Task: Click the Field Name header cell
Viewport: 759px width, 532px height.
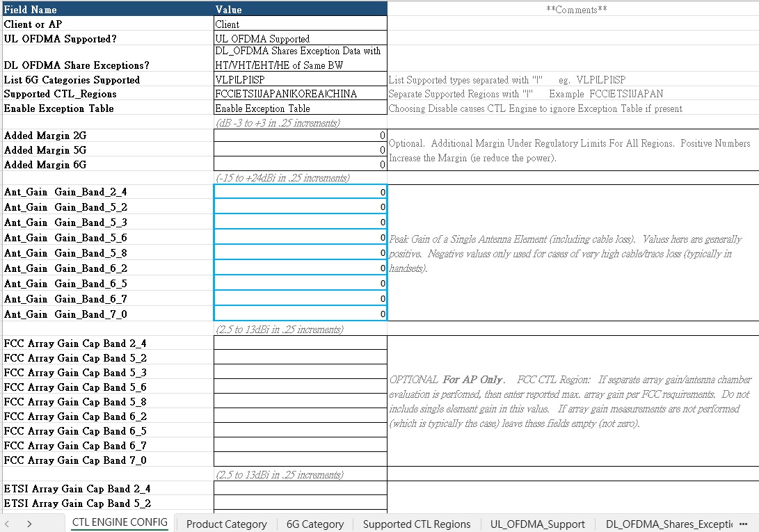Action: pyautogui.click(x=104, y=9)
